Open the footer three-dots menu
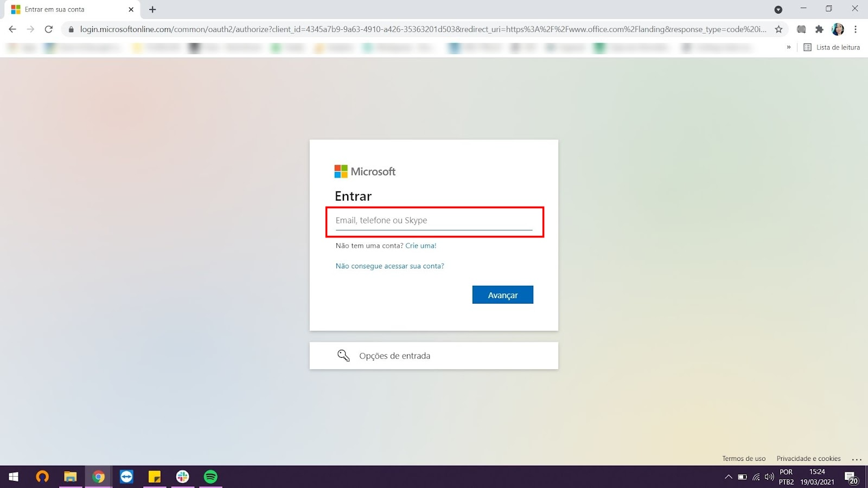Image resolution: width=868 pixels, height=488 pixels. pyautogui.click(x=857, y=459)
